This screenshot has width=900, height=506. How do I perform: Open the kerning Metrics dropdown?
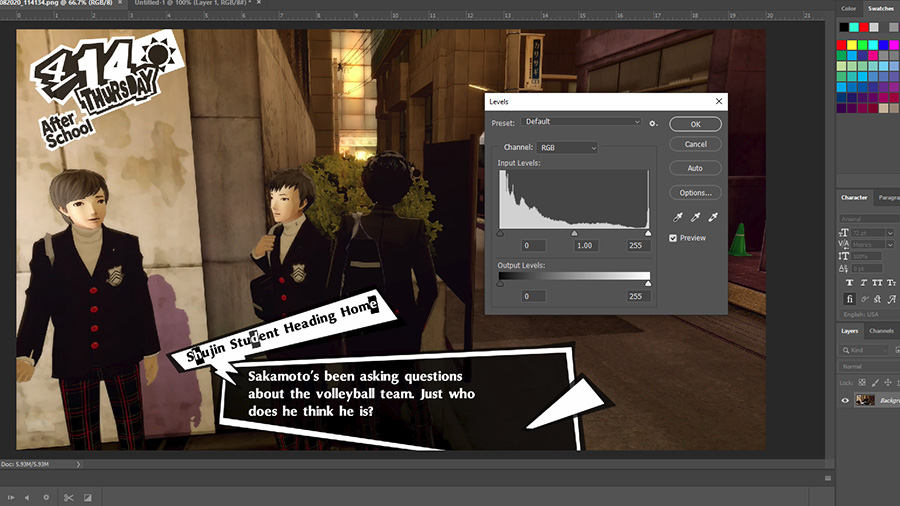890,245
